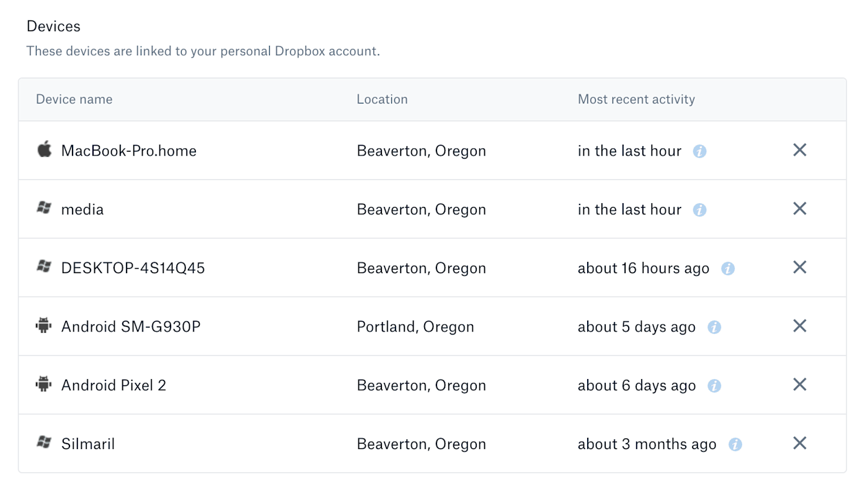Remove Android SM-G930P from linked devices
Screen dimensions: 868x490
tap(800, 326)
